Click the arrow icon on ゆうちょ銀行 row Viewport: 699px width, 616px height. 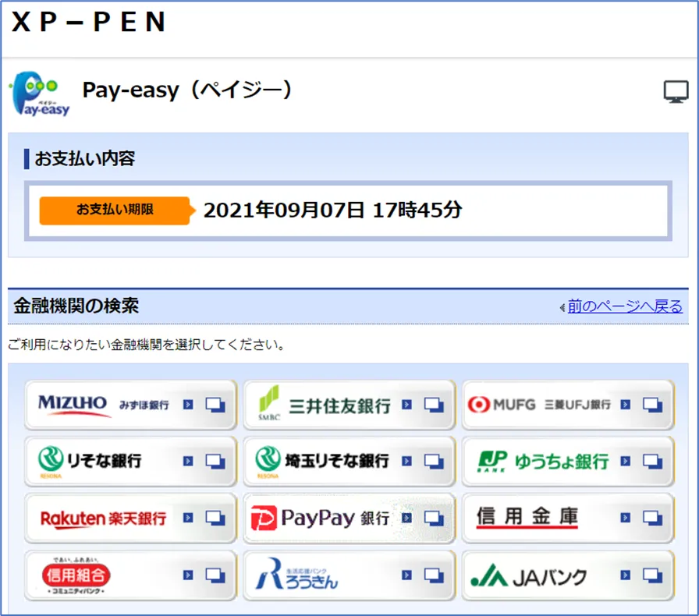click(626, 461)
